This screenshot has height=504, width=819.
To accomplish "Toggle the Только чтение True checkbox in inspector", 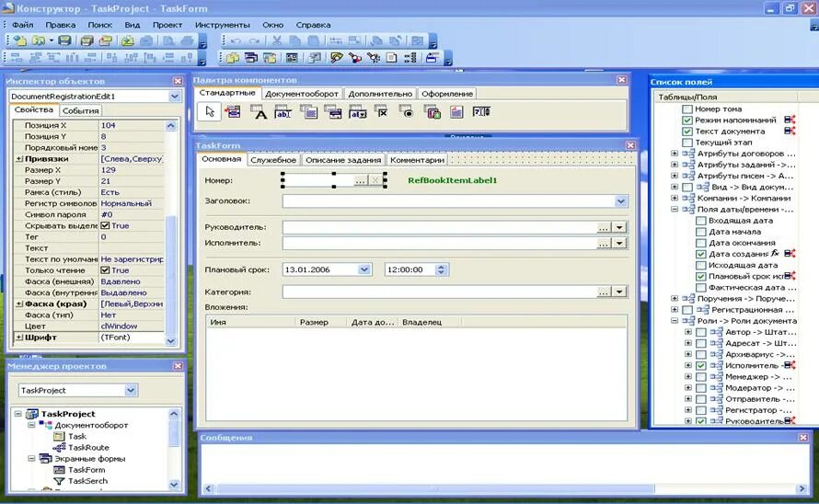I will (x=105, y=270).
